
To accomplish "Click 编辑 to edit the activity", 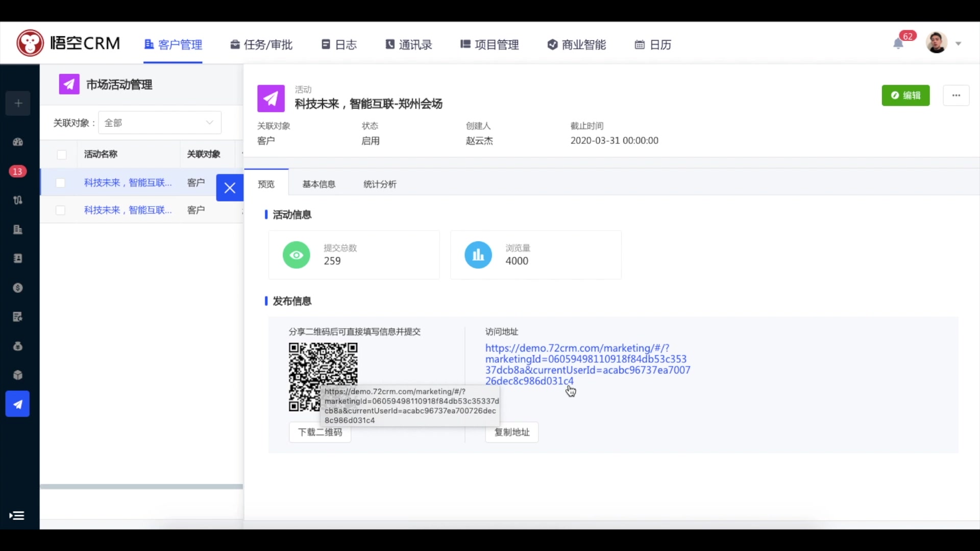I will pos(905,95).
